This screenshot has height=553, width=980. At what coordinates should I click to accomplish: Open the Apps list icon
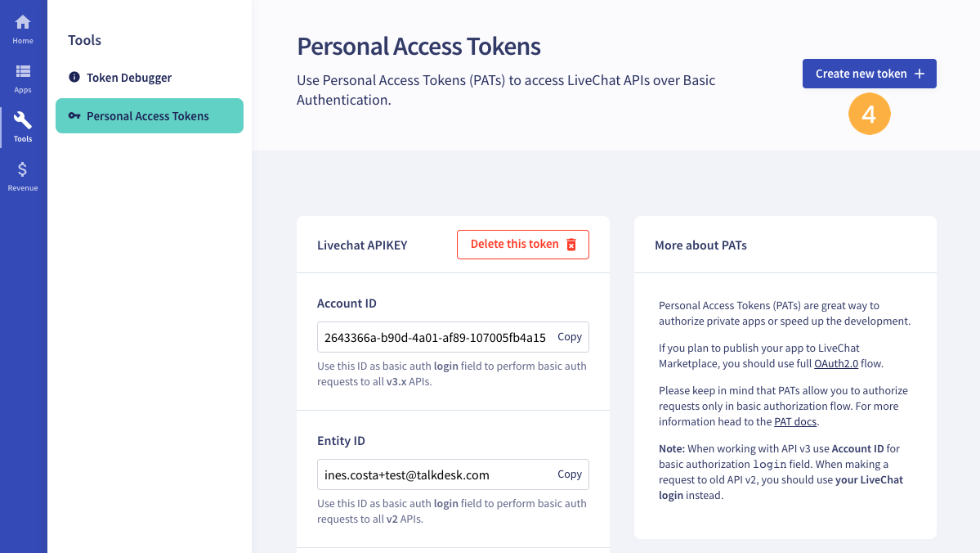pyautogui.click(x=23, y=71)
